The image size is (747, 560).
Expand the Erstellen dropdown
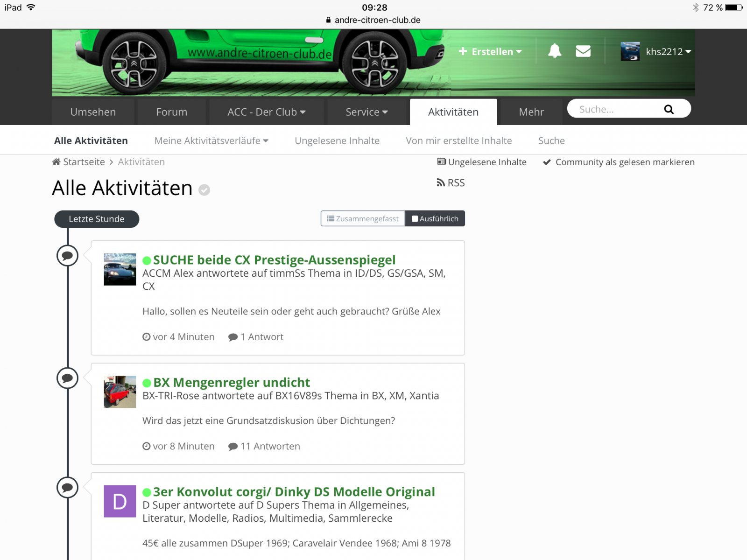[x=490, y=51]
